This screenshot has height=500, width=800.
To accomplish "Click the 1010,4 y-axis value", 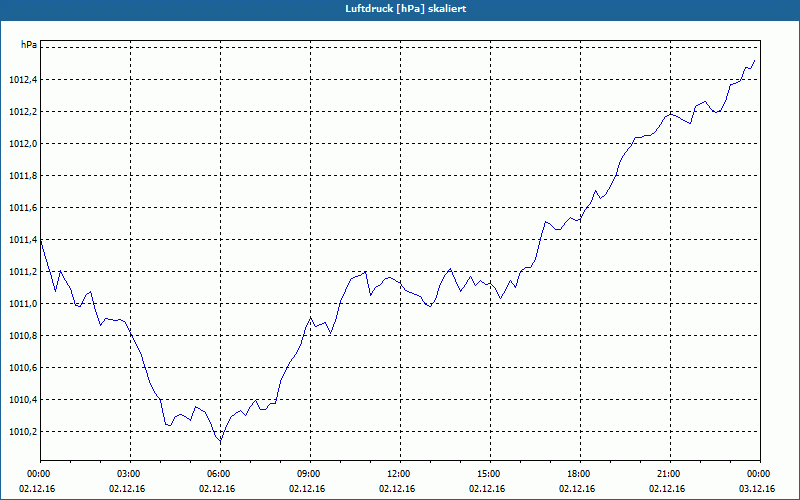I will pos(23,400).
